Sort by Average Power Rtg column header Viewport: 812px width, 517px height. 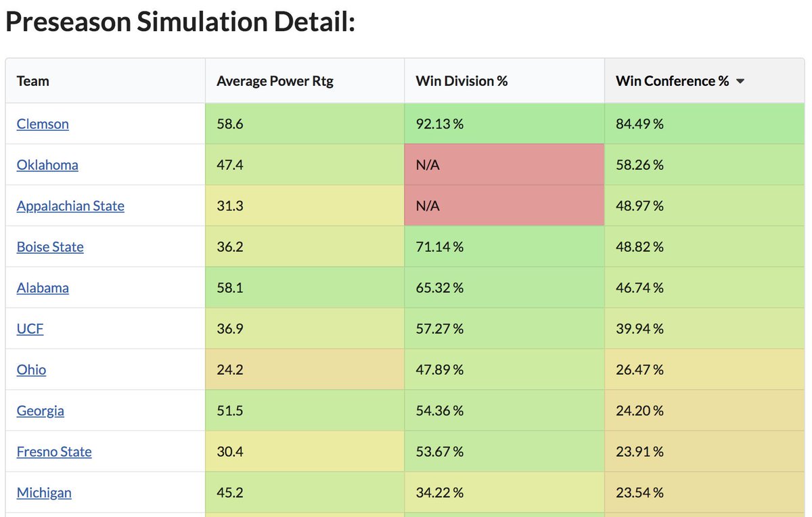(305, 81)
